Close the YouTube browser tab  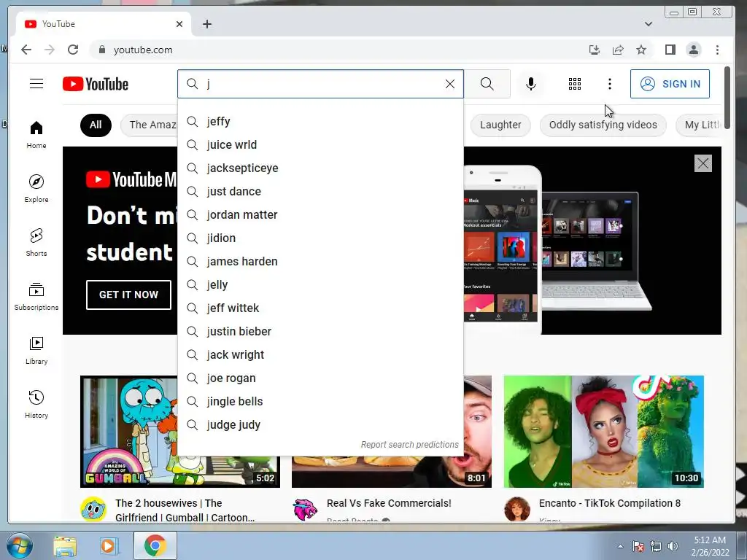[179, 24]
